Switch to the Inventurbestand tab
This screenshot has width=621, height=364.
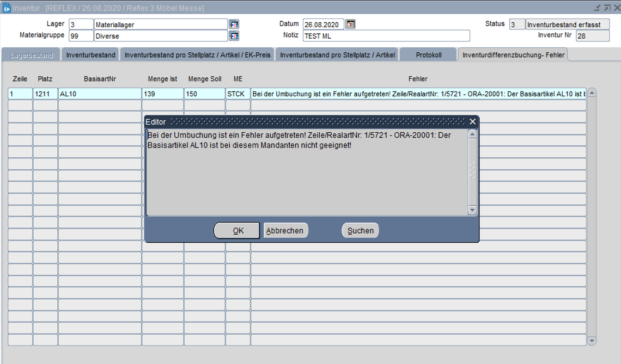tap(90, 55)
